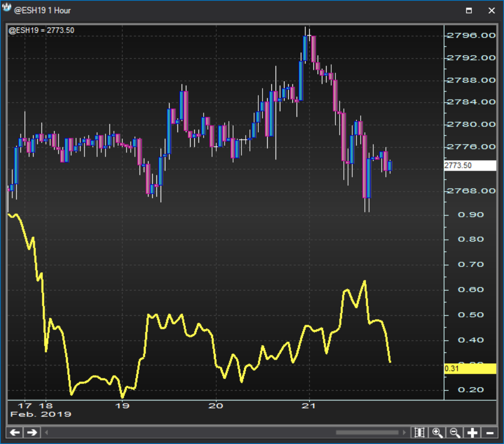Click the scrollbar left arrow
504x444 pixels.
tap(46, 432)
